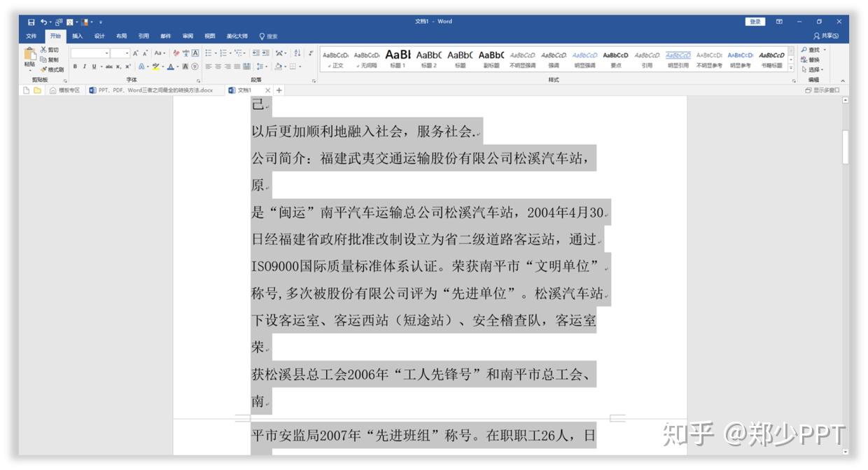Viewport: 868px width, 470px height.
Task: Click the 共享 share button
Action: tap(827, 36)
